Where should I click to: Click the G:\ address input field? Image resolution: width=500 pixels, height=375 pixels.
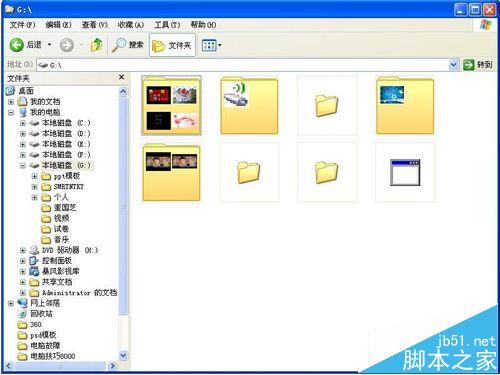coord(243,65)
